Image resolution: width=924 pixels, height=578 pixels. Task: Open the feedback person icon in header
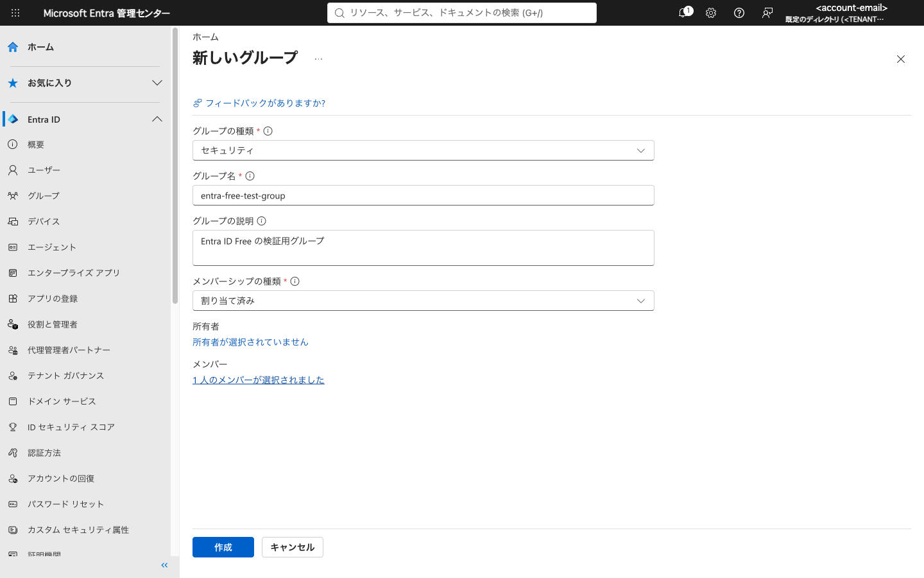click(767, 13)
